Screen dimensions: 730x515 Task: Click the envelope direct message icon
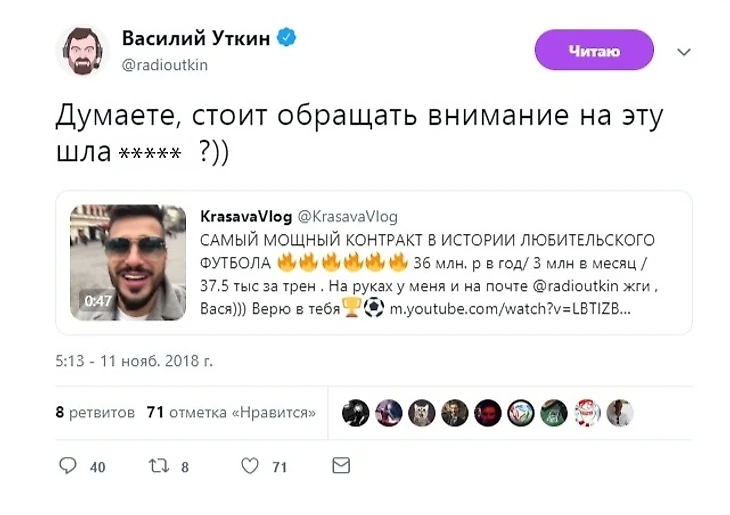[x=341, y=465]
